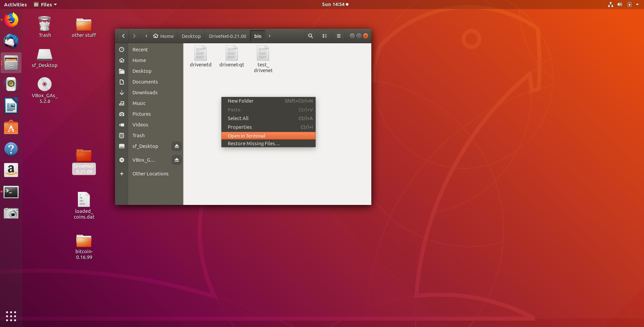Select the Trash icon on the desktop

[45, 27]
